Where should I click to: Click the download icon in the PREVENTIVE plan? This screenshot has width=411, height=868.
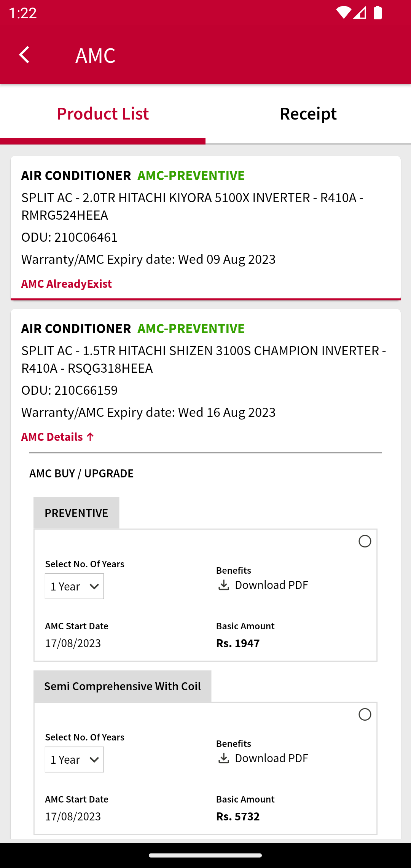224,585
